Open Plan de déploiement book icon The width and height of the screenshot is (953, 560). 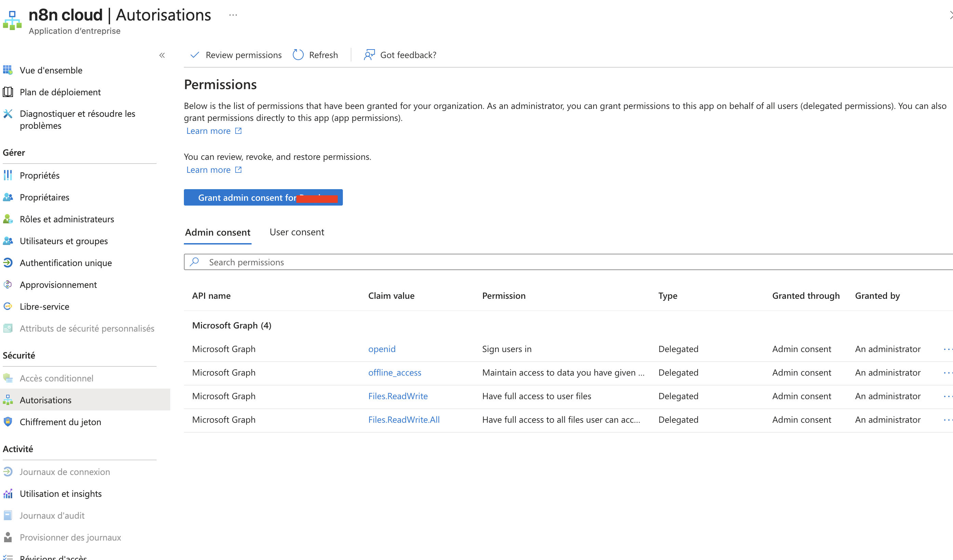[x=8, y=92]
